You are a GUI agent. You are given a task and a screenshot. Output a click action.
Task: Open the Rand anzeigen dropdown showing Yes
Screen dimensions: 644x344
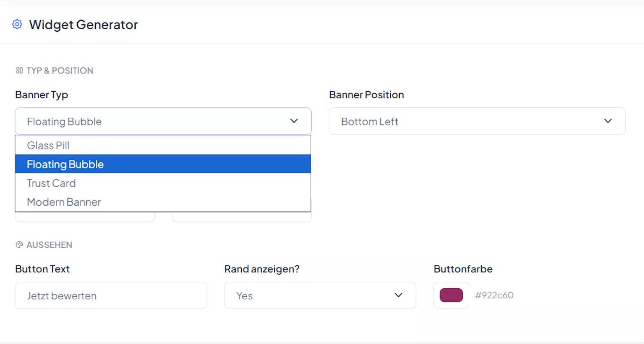coord(320,295)
